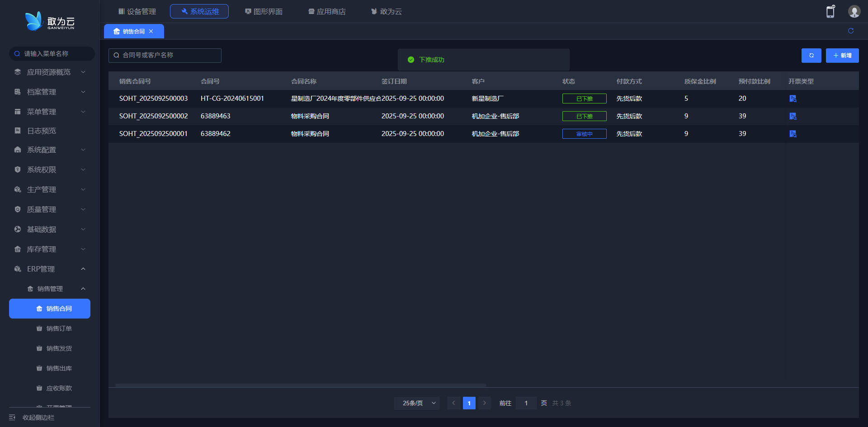Switch to 设备管理 top menu
This screenshot has width=868, height=427.
(x=137, y=11)
